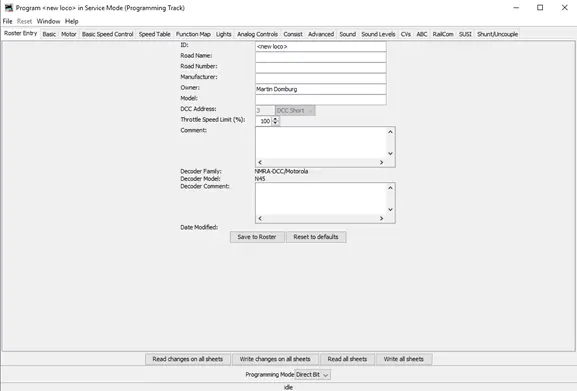The height and width of the screenshot is (391, 577).
Task: Click the Road Number input field
Action: [x=321, y=68]
